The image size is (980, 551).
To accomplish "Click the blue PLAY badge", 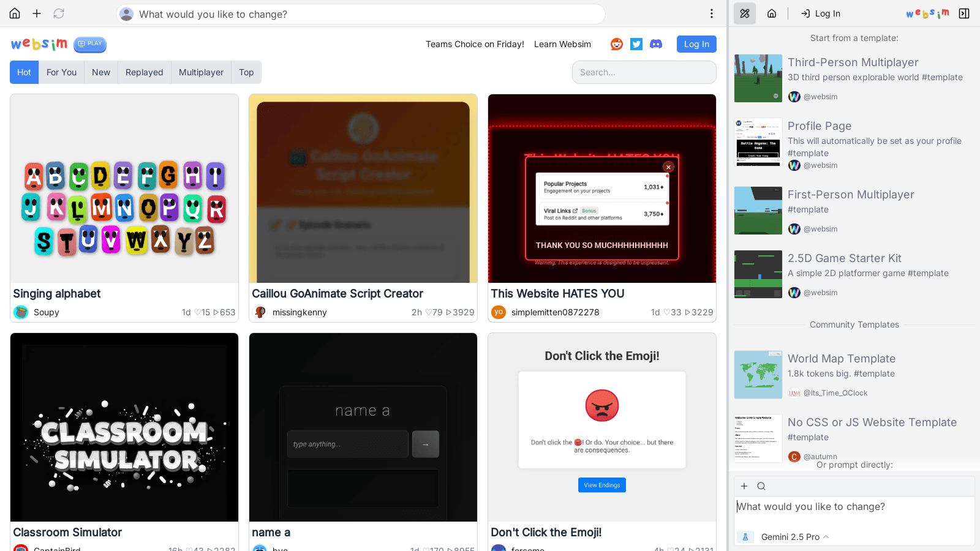I will [x=90, y=44].
